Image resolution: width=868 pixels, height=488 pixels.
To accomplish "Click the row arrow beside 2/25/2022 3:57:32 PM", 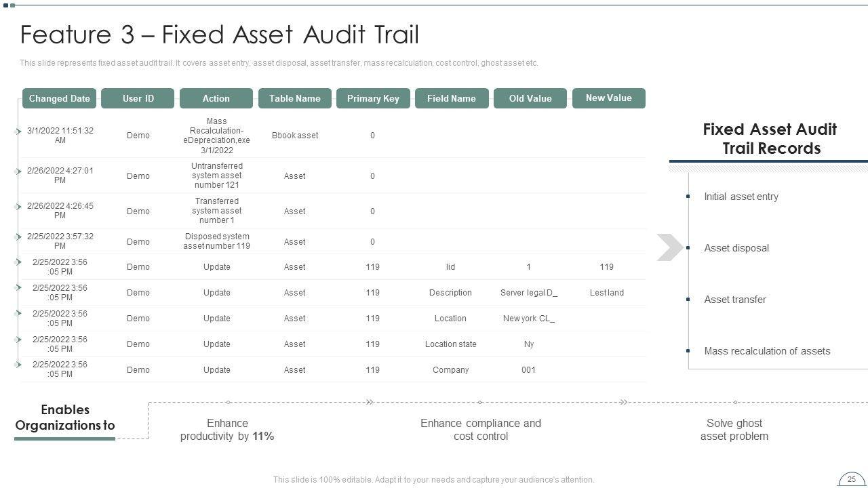I will [x=18, y=237].
